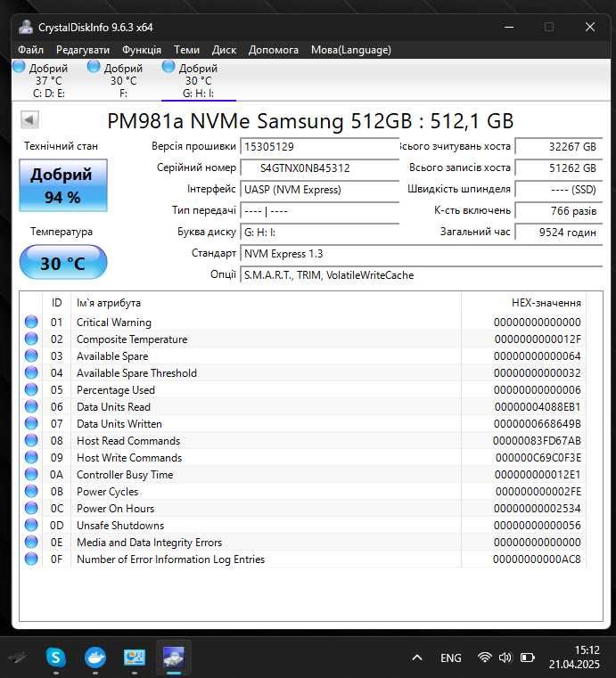Click status orb for Composite Temperature row
The height and width of the screenshot is (678, 616).
[x=31, y=339]
